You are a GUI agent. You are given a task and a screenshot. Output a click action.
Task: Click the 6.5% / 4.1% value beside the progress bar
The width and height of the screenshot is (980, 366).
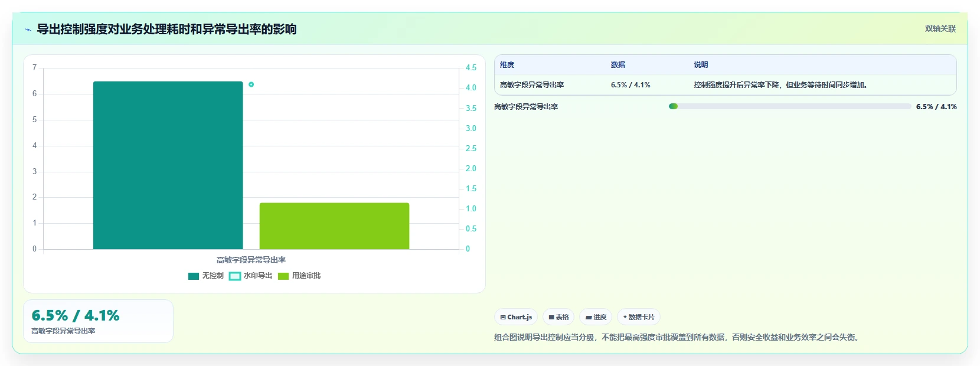point(936,107)
